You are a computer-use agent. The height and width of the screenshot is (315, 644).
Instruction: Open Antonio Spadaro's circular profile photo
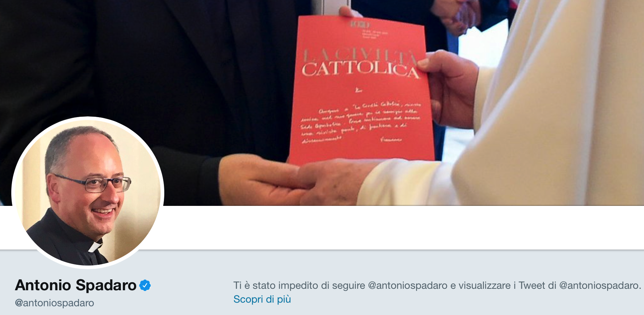coord(88,193)
